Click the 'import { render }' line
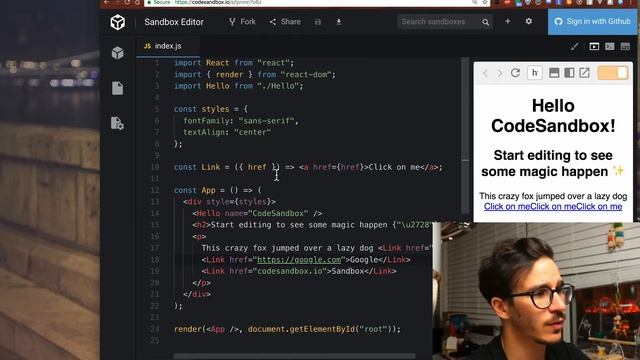This screenshot has height=360, width=640. pyautogui.click(x=255, y=74)
